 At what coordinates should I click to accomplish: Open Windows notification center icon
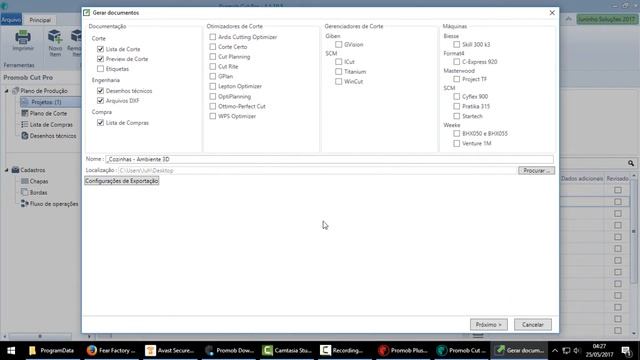pyautogui.click(x=626, y=350)
